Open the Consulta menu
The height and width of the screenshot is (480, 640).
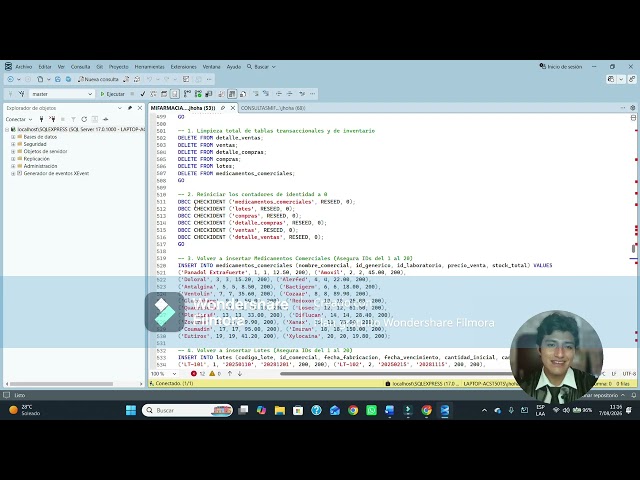(80, 67)
